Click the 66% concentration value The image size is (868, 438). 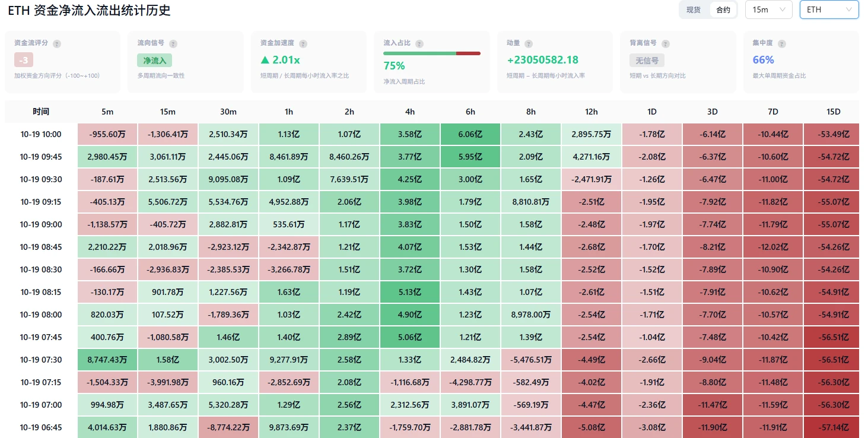764,60
